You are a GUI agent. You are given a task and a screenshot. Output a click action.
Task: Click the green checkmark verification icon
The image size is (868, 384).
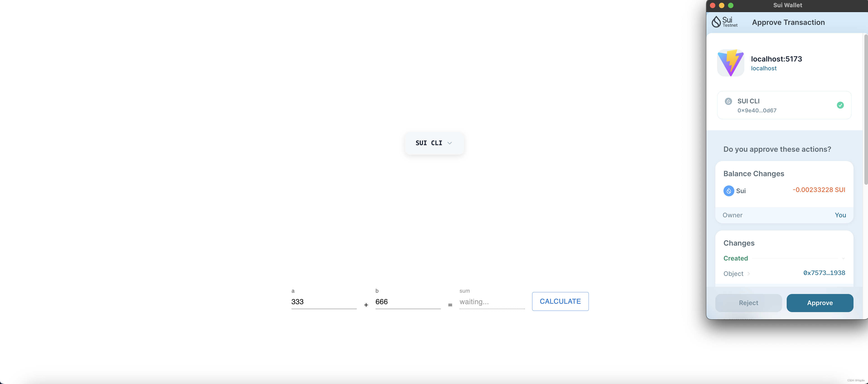(x=840, y=105)
